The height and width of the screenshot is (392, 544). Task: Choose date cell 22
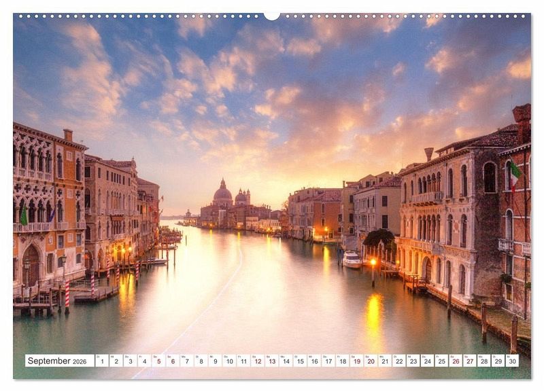click(399, 361)
